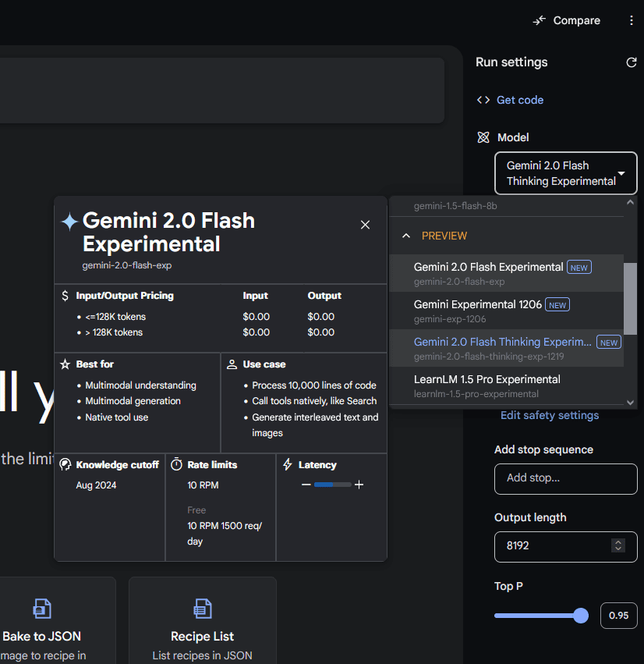Click the Latency lightning bolt icon

288,464
